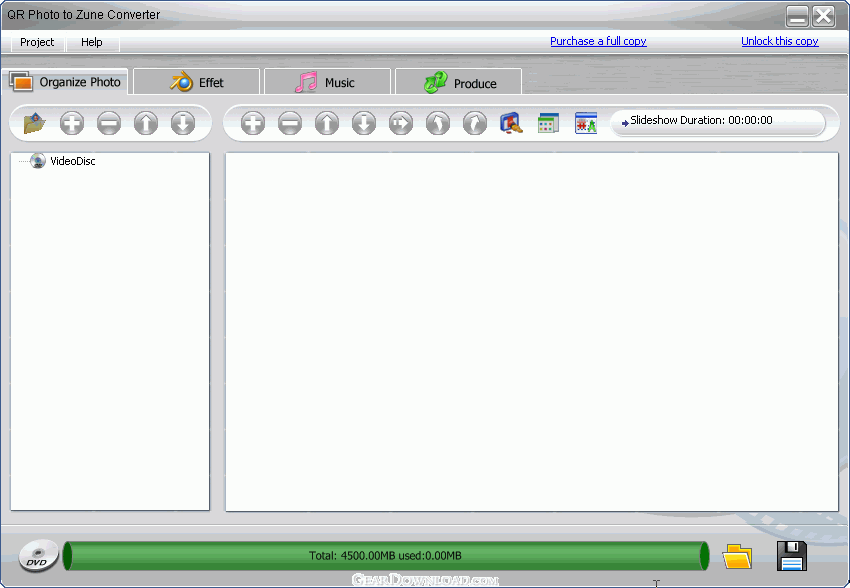Click the add album plus button
This screenshot has height=588, width=850.
click(x=72, y=123)
